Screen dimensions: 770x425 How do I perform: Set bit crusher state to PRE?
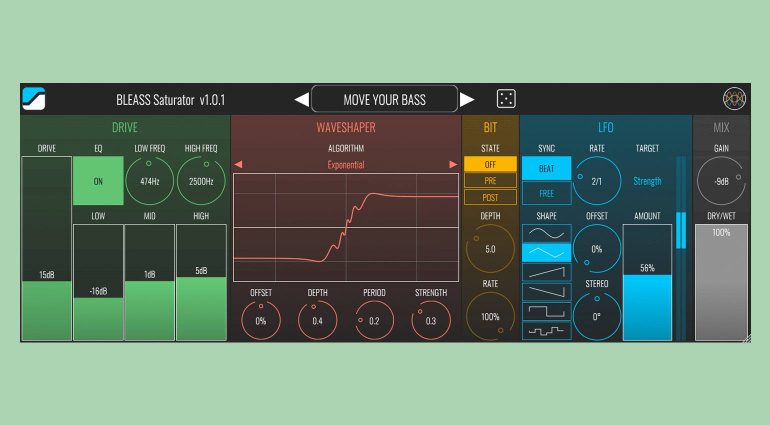(490, 180)
